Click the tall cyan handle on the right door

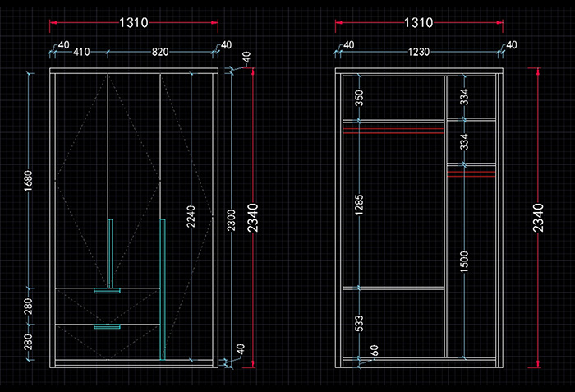coord(163,288)
